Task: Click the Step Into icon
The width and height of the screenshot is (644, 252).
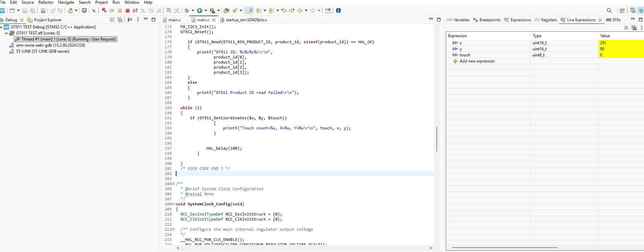Action: pyautogui.click(x=143, y=10)
